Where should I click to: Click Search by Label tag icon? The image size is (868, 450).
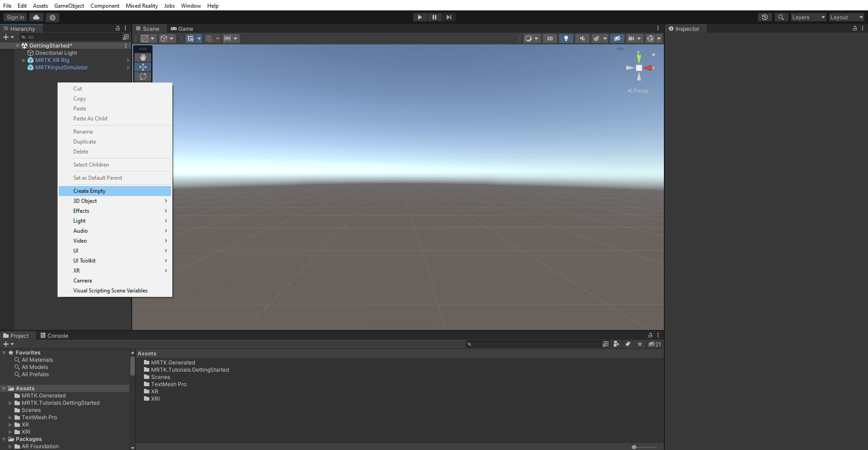tap(628, 344)
